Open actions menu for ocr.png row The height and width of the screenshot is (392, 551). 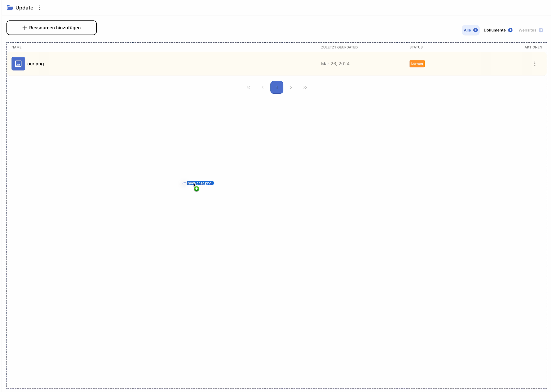[x=535, y=64]
